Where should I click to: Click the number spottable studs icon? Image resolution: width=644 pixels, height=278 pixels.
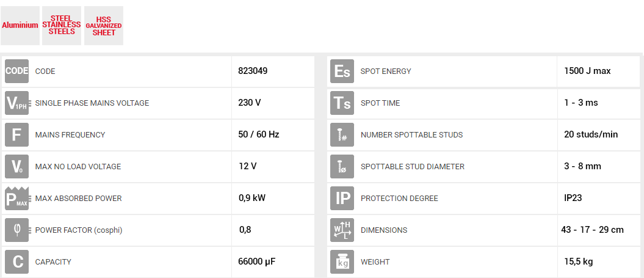click(x=342, y=134)
